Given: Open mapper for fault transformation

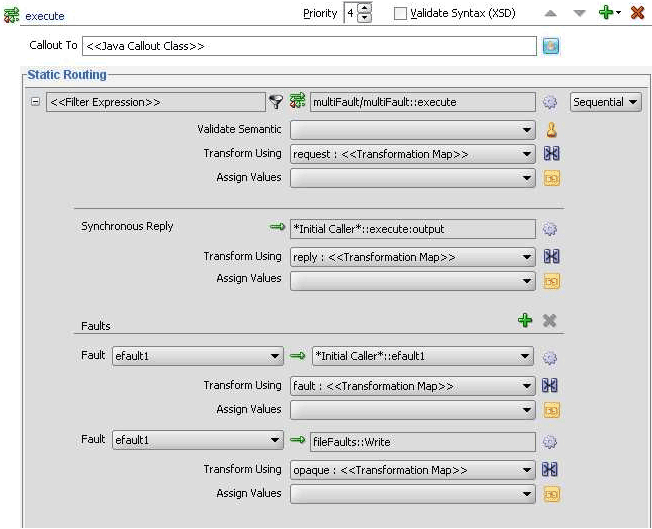Looking at the screenshot, I should click(x=551, y=386).
